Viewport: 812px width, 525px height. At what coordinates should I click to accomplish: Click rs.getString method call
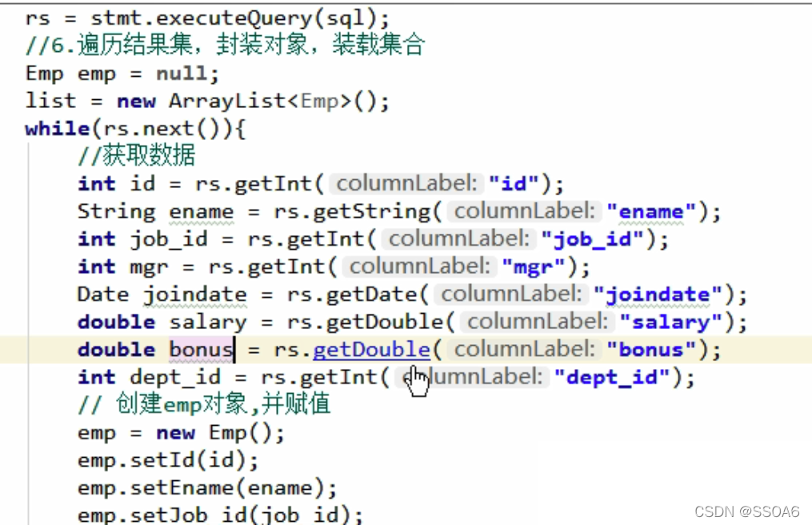tap(352, 212)
